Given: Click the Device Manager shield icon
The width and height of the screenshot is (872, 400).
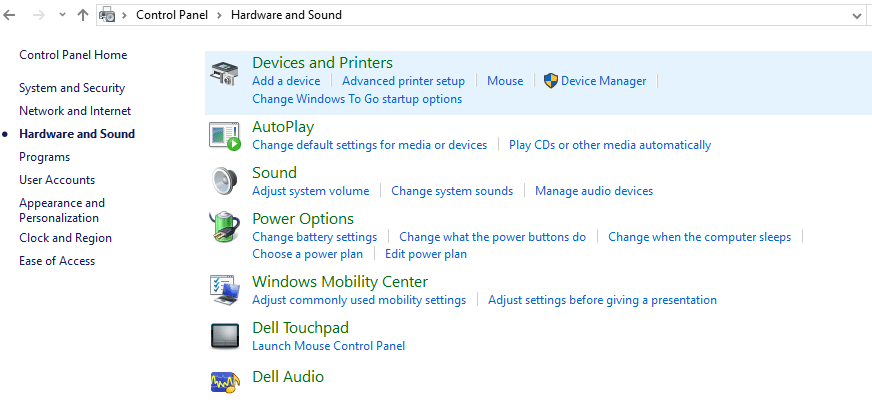Looking at the screenshot, I should 551,81.
